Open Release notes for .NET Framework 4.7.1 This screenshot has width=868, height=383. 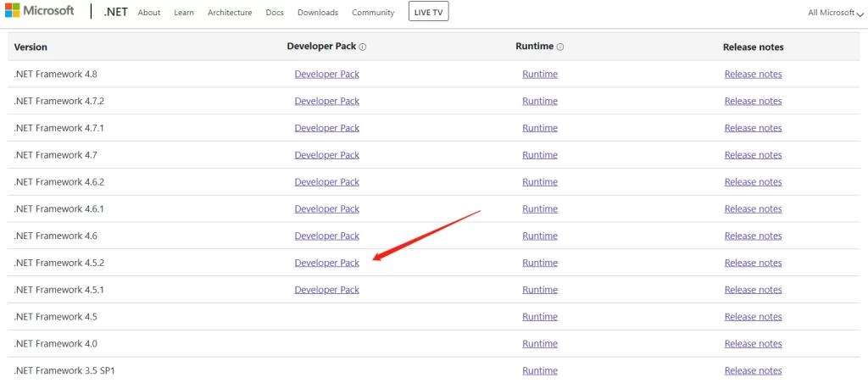tap(753, 128)
